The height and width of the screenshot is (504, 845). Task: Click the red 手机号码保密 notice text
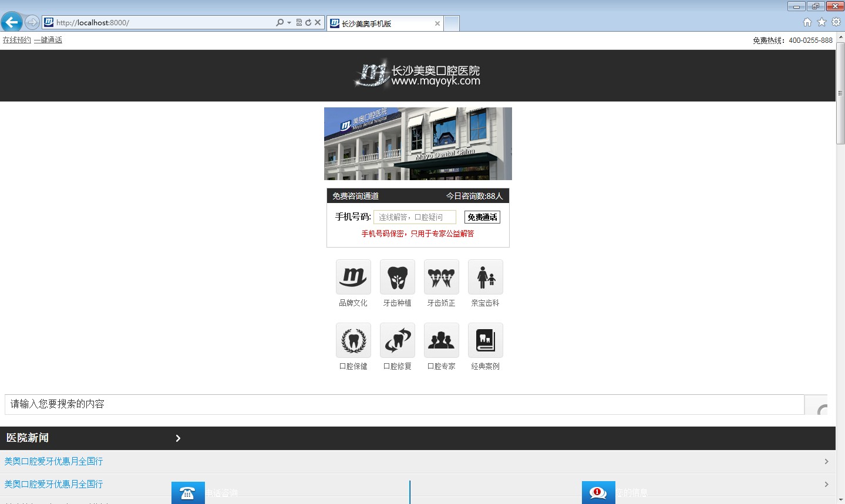point(418,234)
